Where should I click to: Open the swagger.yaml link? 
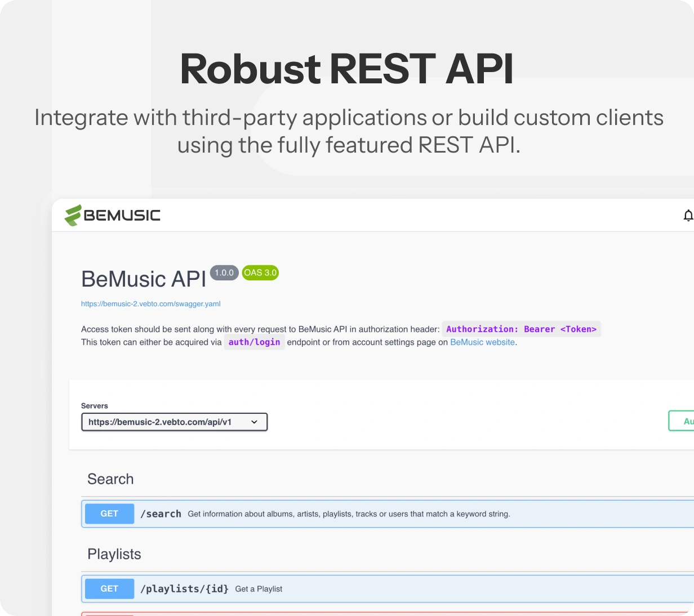pos(151,303)
